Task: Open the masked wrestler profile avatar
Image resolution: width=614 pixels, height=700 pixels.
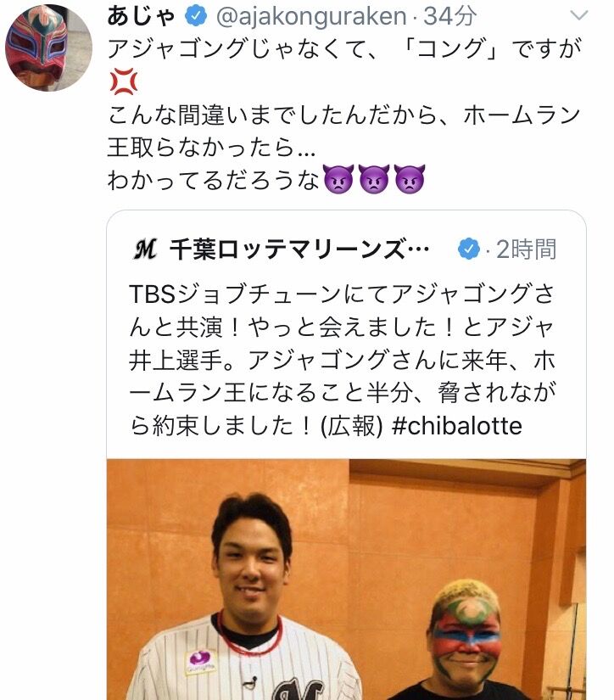Action: pyautogui.click(x=48, y=48)
